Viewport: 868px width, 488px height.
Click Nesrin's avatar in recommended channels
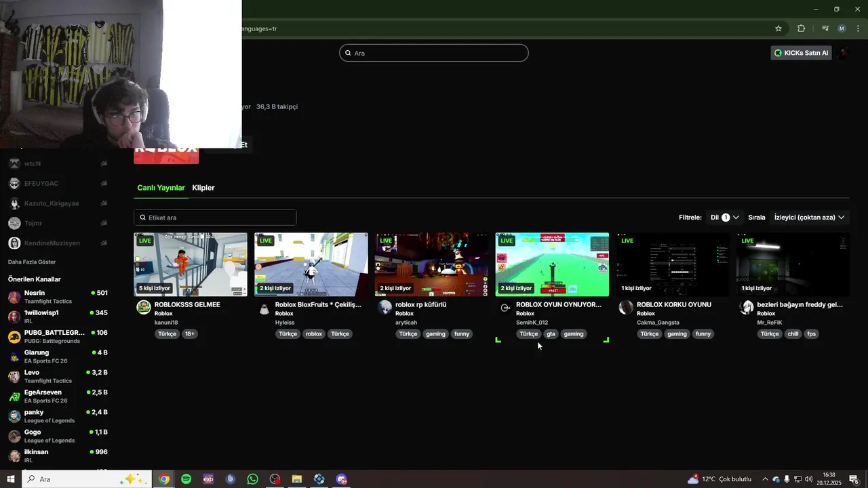14,297
